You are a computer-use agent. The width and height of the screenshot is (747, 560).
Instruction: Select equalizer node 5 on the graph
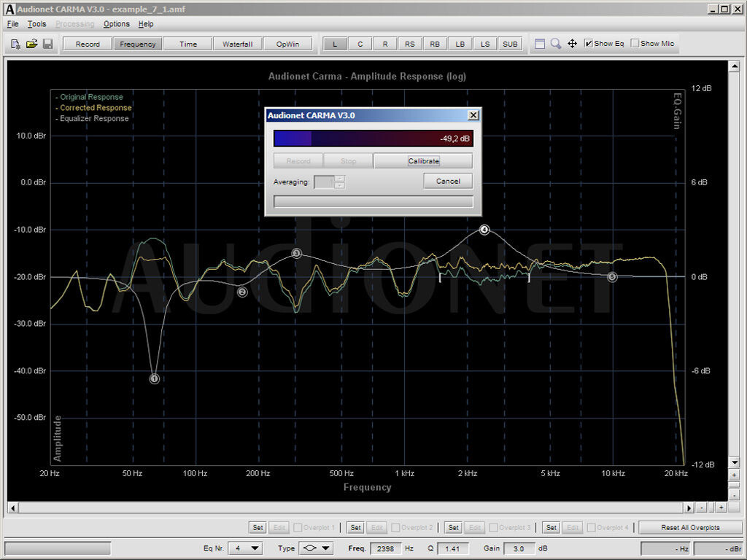pyautogui.click(x=612, y=276)
